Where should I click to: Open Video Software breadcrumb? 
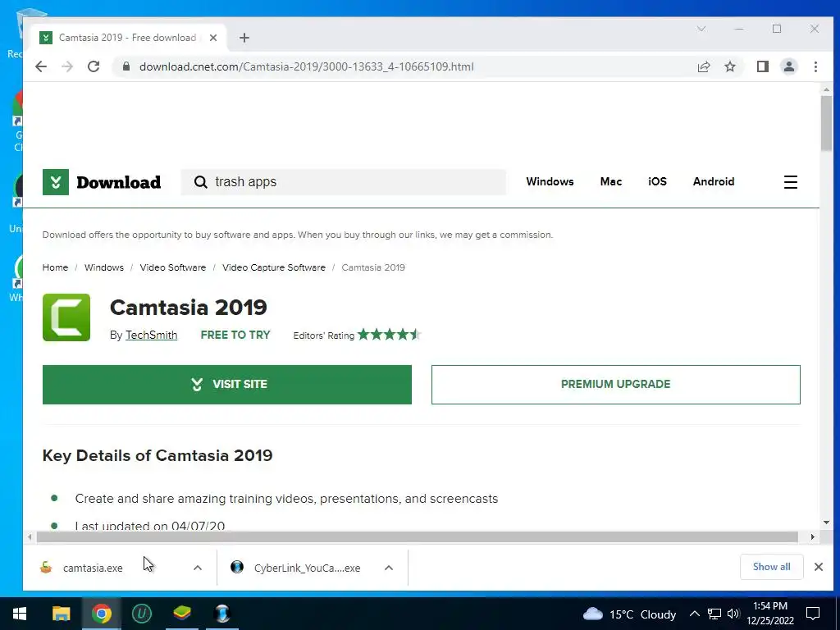click(172, 267)
